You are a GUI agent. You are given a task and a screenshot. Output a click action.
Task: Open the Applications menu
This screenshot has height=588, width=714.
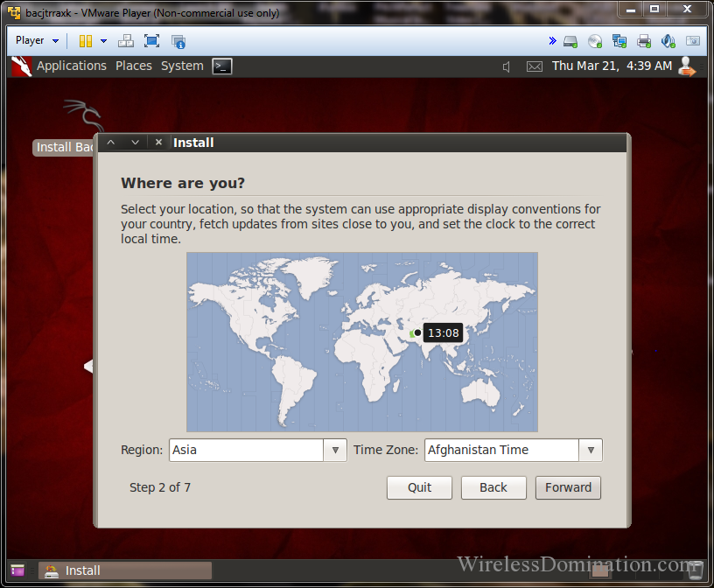point(72,66)
